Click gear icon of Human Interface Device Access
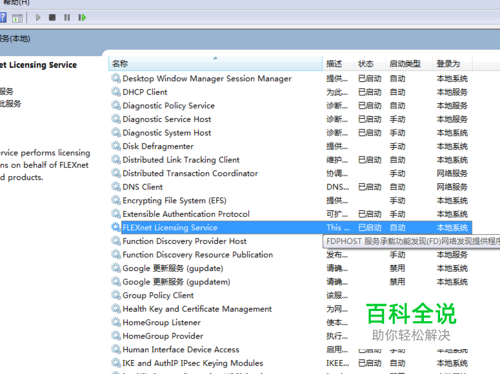 [116, 349]
